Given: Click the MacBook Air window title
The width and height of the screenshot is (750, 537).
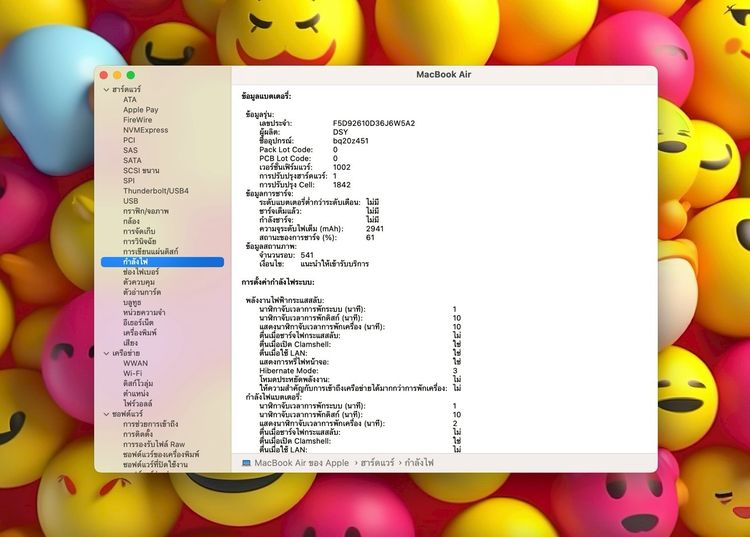Looking at the screenshot, I should click(x=443, y=75).
